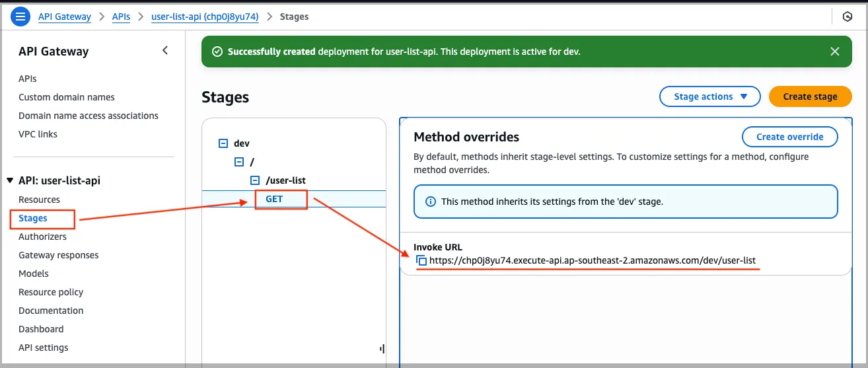This screenshot has width=868, height=368.
Task: Open user-list-api (chp0j8yu74) breadcrumb link
Action: pos(205,17)
